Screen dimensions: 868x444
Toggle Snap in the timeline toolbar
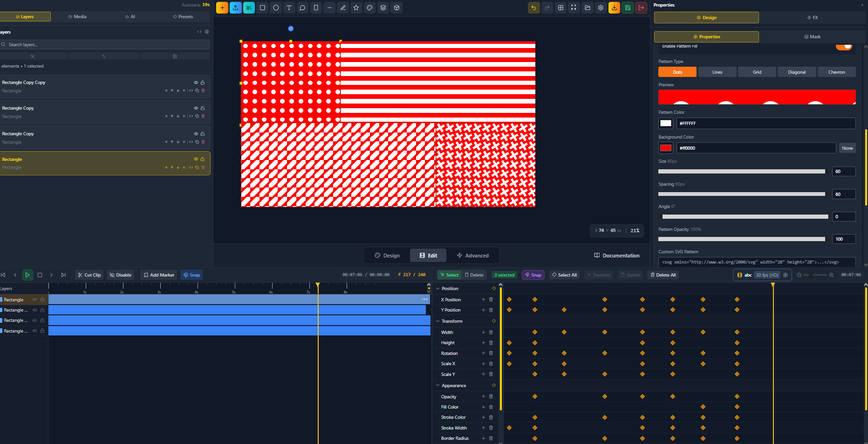pos(191,275)
